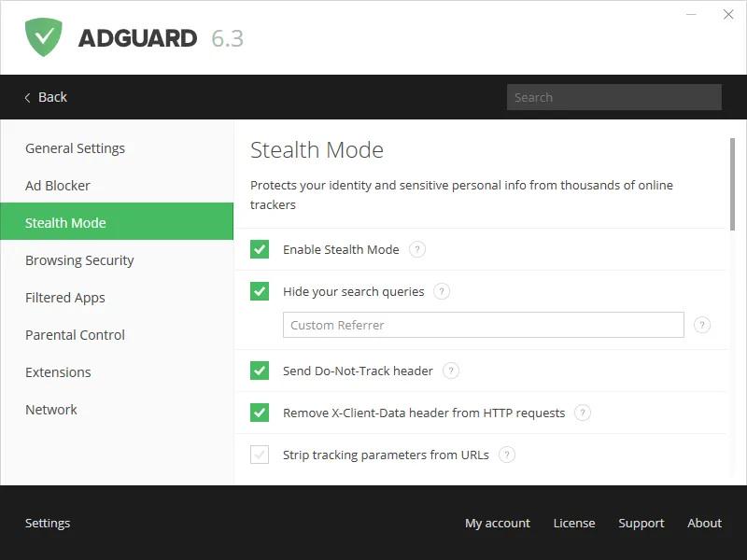Image resolution: width=747 pixels, height=560 pixels.
Task: Disable Remove X-Client-Data header checkbox
Action: pyautogui.click(x=260, y=413)
